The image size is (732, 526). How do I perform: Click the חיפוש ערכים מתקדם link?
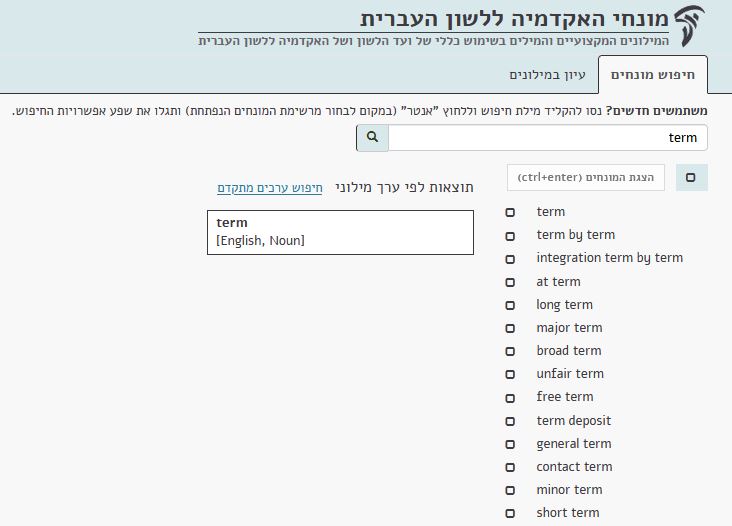tap(269, 188)
